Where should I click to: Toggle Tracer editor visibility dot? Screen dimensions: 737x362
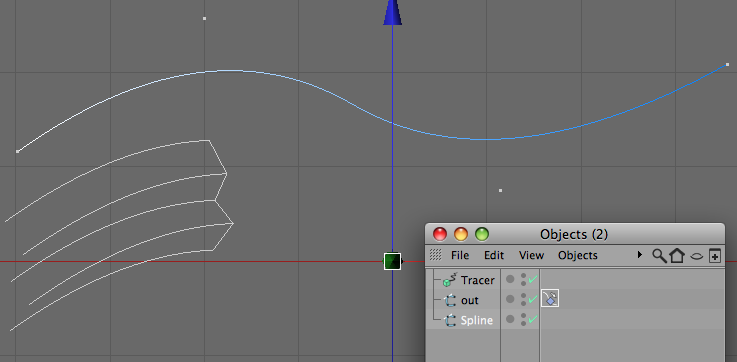point(523,276)
